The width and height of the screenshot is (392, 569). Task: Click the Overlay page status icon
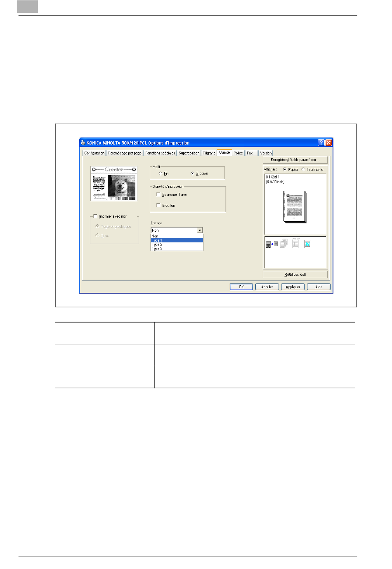(x=295, y=243)
